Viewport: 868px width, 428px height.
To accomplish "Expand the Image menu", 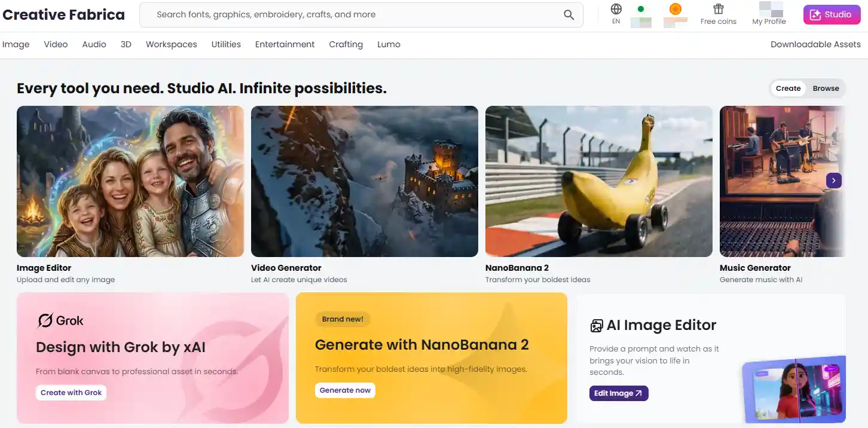I will click(16, 44).
